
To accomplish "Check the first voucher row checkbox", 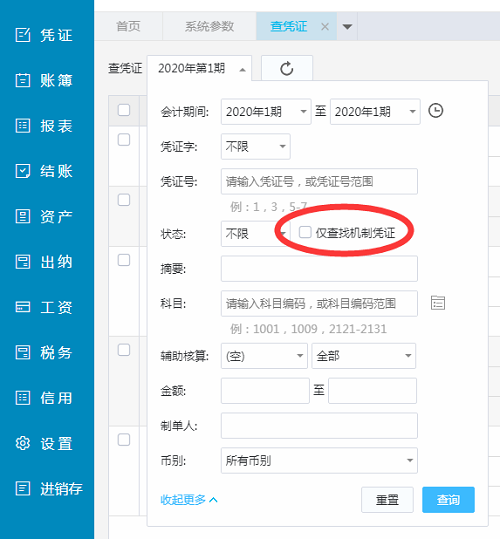I will (x=124, y=140).
